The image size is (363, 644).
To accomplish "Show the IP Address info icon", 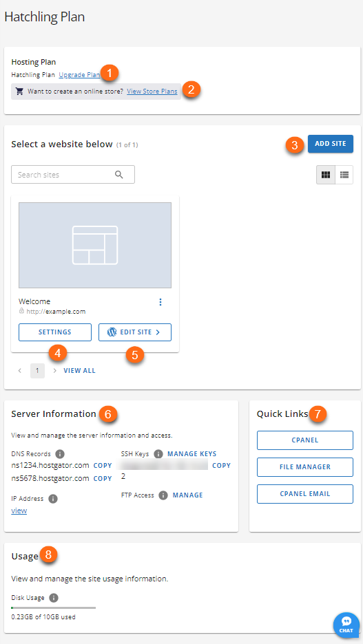I will coord(52,499).
